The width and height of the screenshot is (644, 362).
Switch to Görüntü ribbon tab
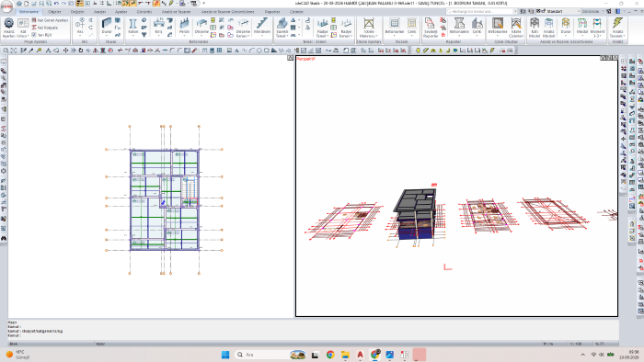coord(144,12)
